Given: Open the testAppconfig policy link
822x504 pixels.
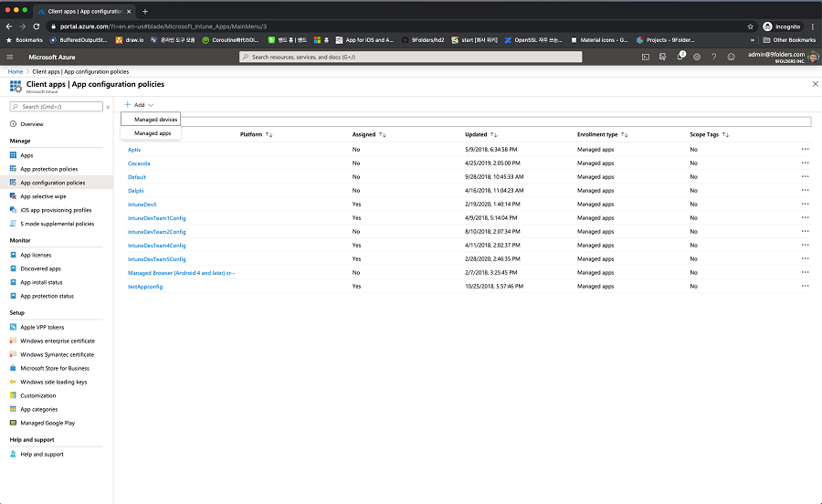Looking at the screenshot, I should click(145, 287).
